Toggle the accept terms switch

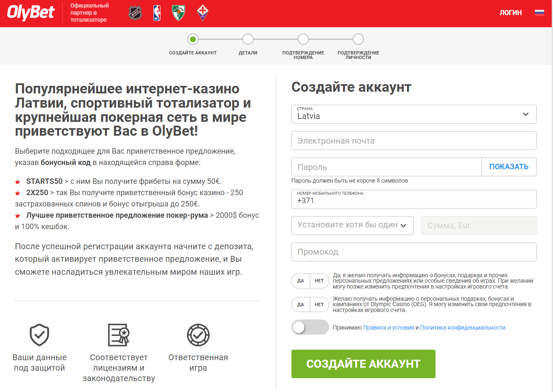click(x=310, y=328)
